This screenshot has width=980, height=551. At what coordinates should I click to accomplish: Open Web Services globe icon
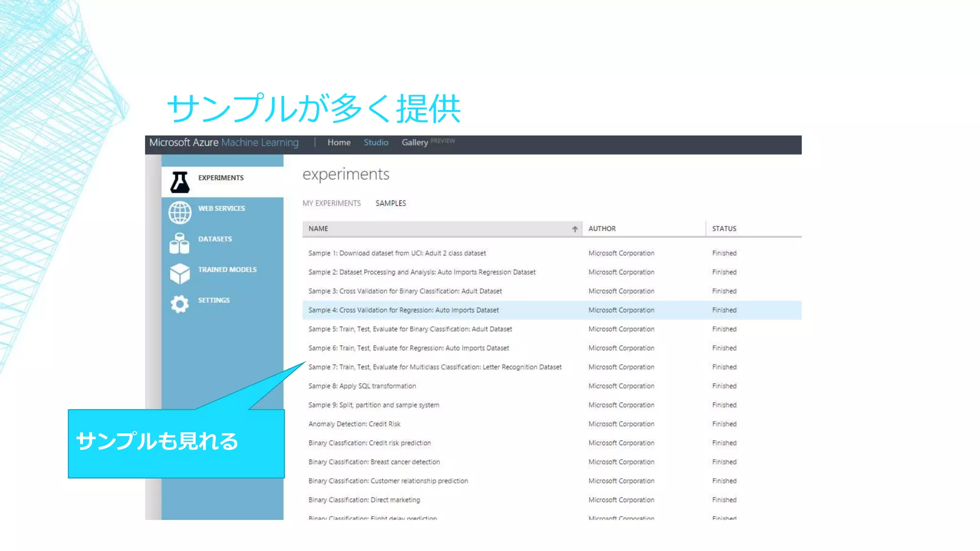(x=180, y=213)
